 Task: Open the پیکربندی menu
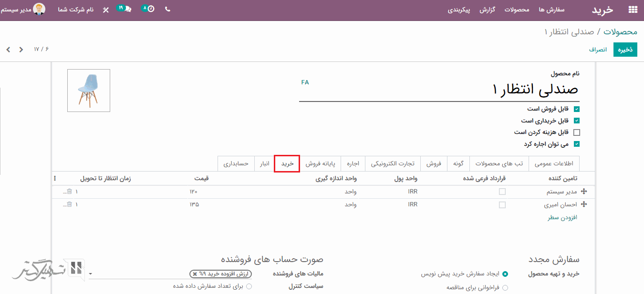tap(459, 10)
